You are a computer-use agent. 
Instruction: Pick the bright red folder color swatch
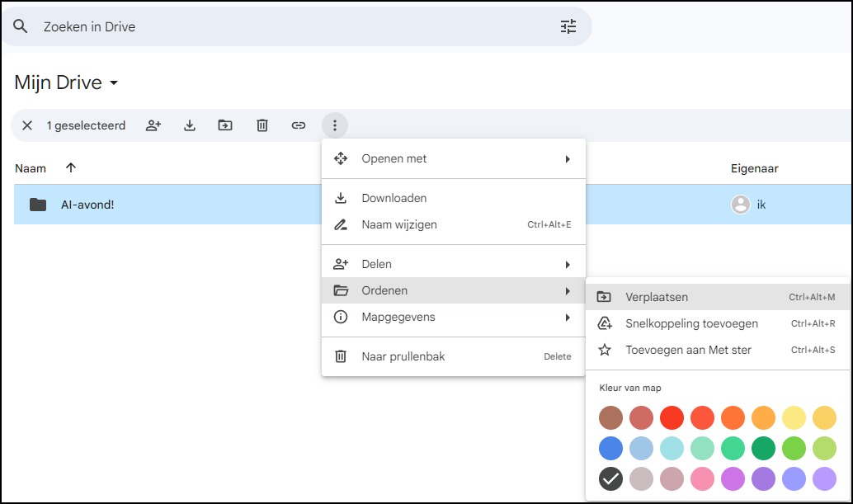click(672, 417)
